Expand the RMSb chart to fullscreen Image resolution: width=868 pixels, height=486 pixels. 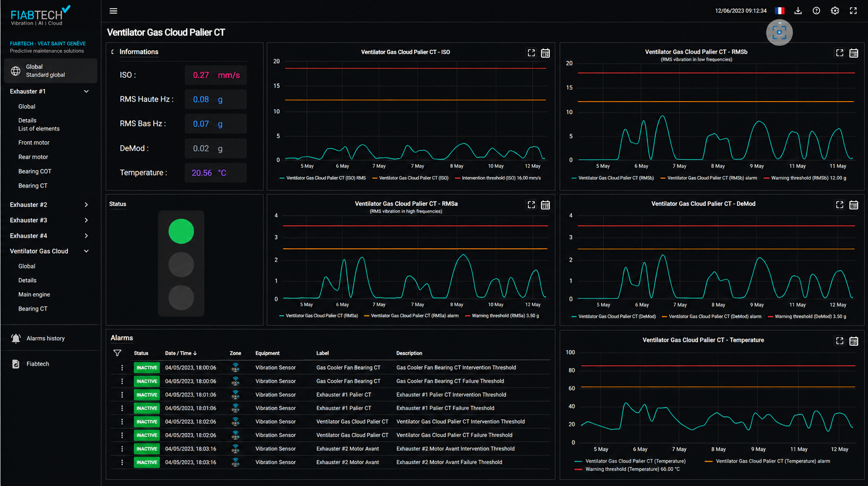point(840,53)
